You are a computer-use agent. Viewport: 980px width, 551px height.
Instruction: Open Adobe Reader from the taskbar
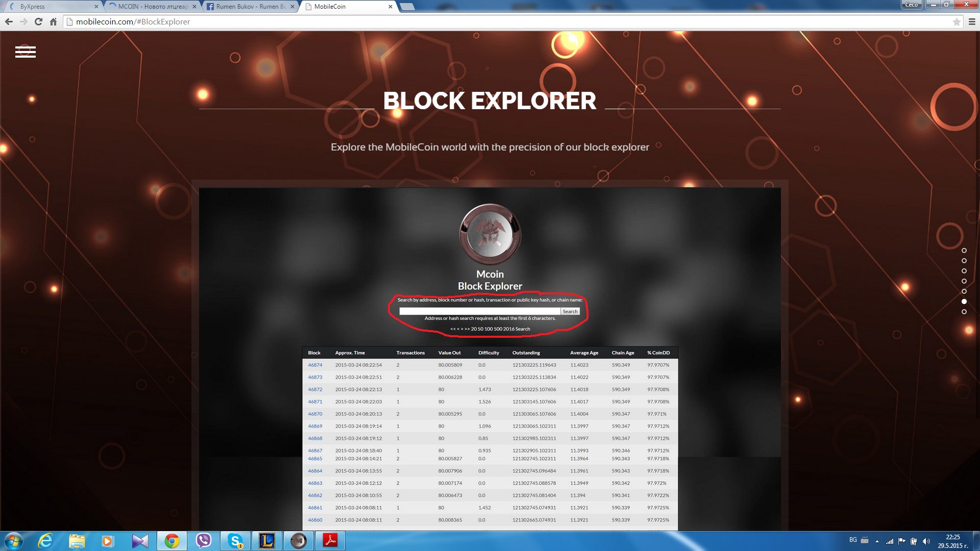coord(330,541)
